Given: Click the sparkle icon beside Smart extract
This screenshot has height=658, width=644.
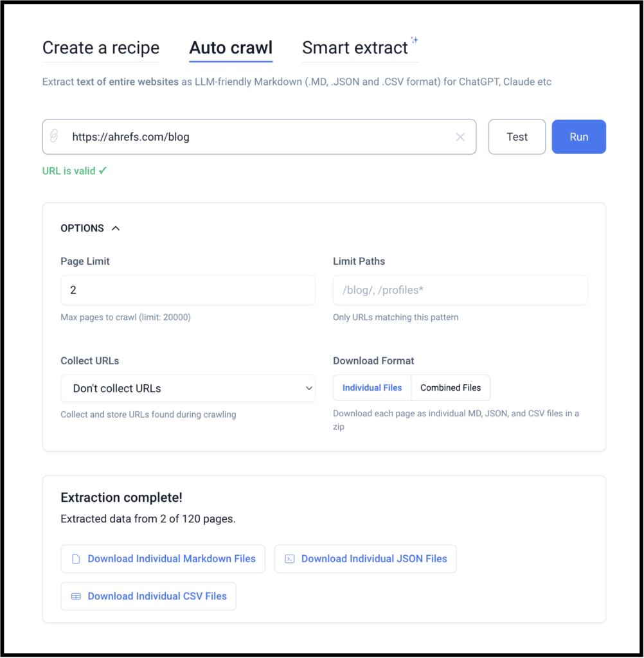Looking at the screenshot, I should 415,39.
